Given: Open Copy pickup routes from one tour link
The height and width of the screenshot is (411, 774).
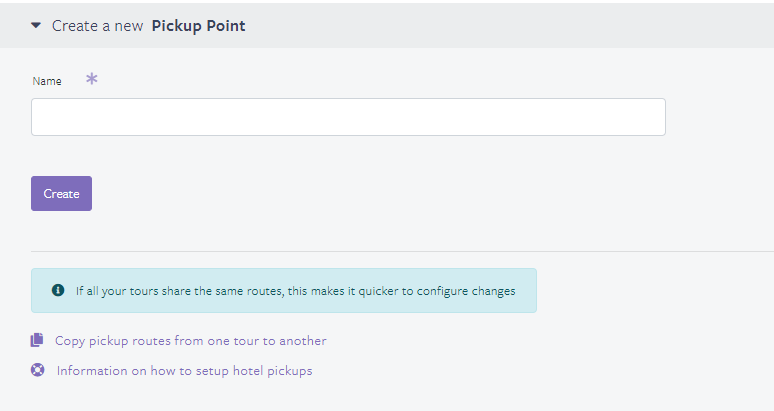Looking at the screenshot, I should (191, 341).
